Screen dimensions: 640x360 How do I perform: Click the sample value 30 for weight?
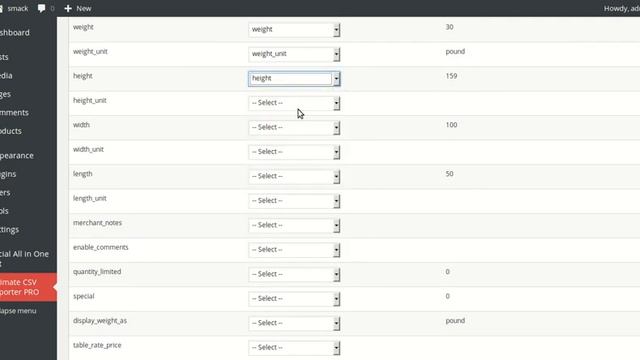click(449, 27)
